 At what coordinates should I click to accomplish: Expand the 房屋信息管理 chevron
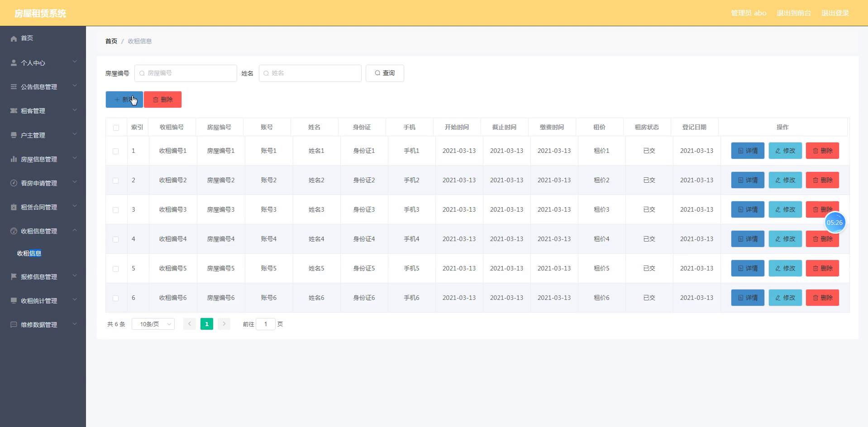[75, 158]
